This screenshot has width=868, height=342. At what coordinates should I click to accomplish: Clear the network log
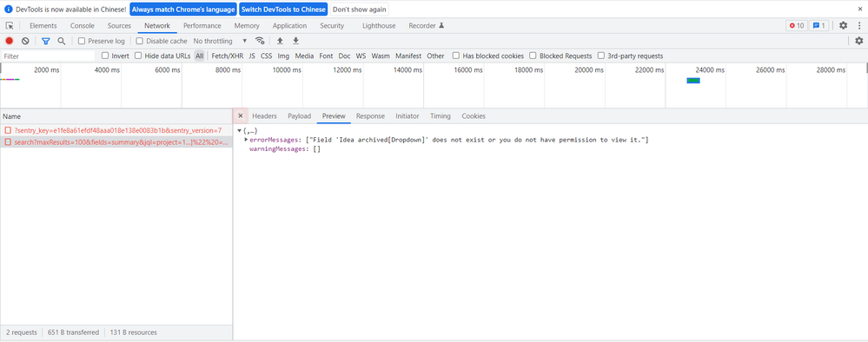(25, 41)
